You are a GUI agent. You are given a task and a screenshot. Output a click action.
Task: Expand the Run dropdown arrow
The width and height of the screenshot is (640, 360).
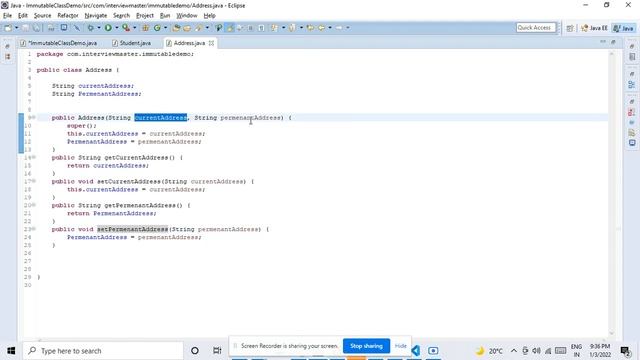tap(117, 28)
